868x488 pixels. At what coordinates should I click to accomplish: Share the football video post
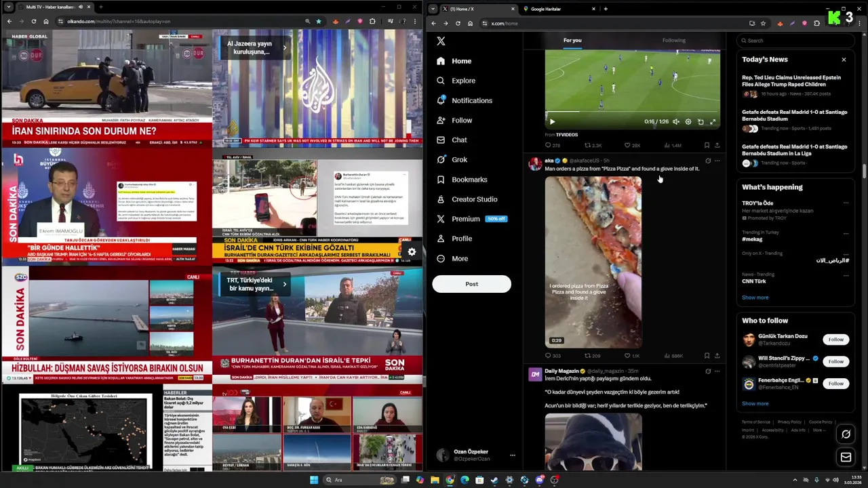pos(717,145)
